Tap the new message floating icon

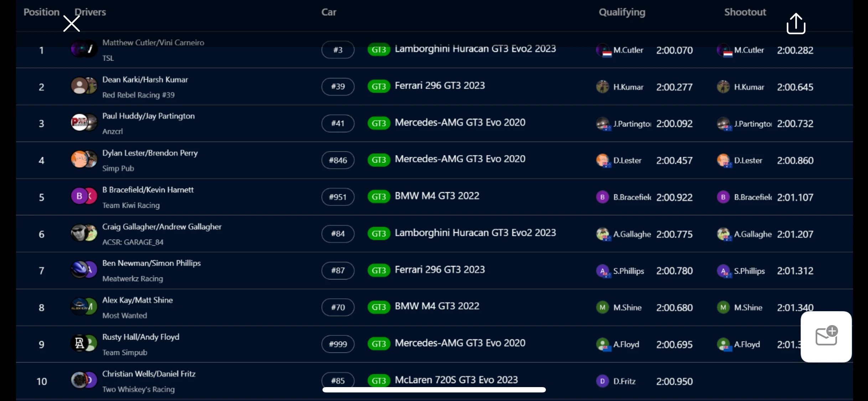tap(826, 336)
